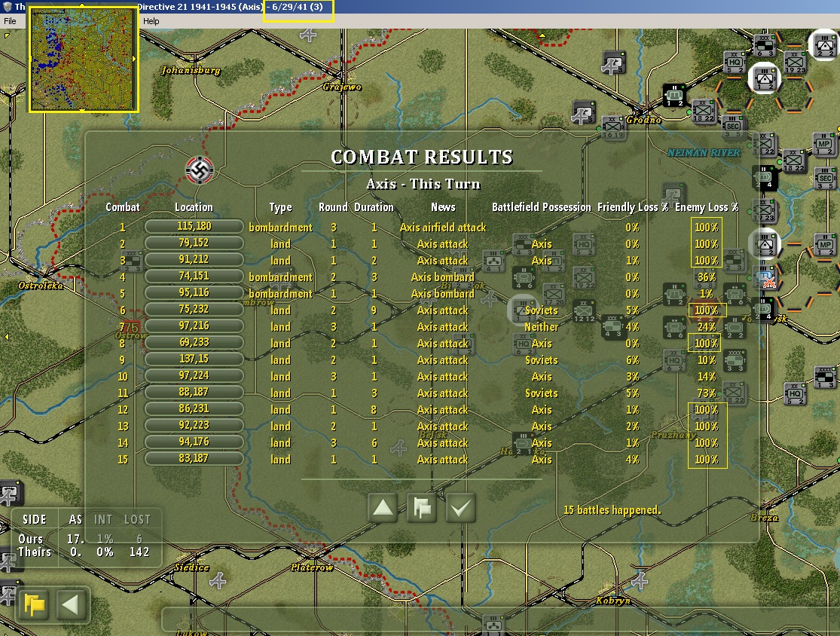This screenshot has height=636, width=840.
Task: Jump to location 115,180 of combat 1
Action: [x=194, y=227]
